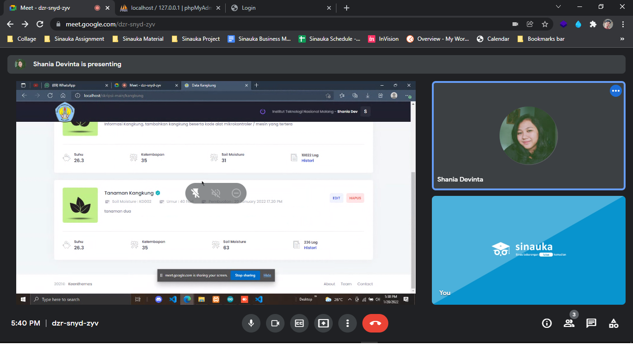The width and height of the screenshot is (633, 364).
Task: Open the Chrome extensions puzzle icon
Action: point(593,24)
